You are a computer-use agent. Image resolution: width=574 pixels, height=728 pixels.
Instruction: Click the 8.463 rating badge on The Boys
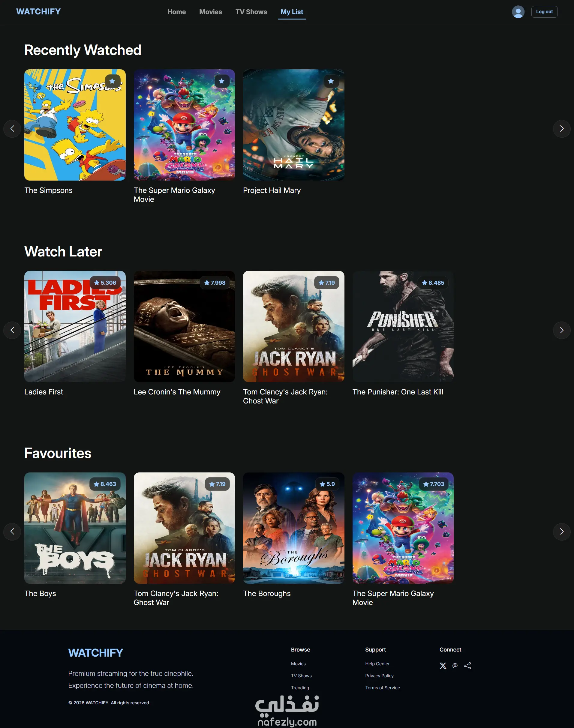click(x=105, y=484)
